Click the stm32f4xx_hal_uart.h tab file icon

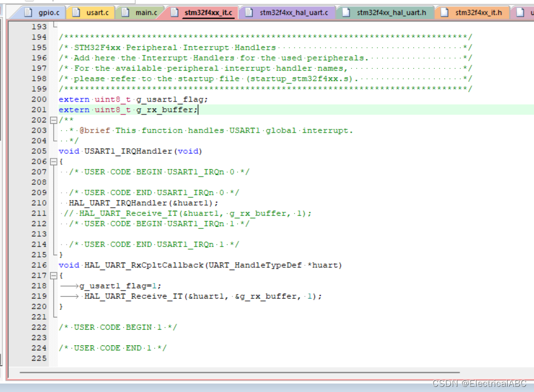pos(346,12)
